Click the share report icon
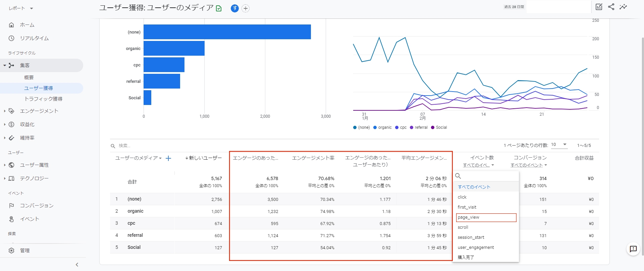The height and width of the screenshot is (271, 644). (611, 7)
